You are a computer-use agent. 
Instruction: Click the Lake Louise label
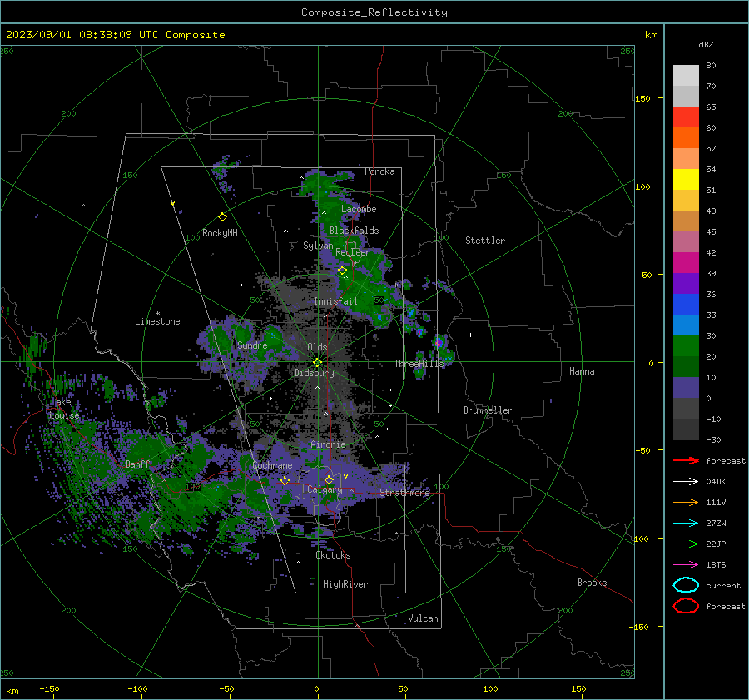click(x=64, y=409)
